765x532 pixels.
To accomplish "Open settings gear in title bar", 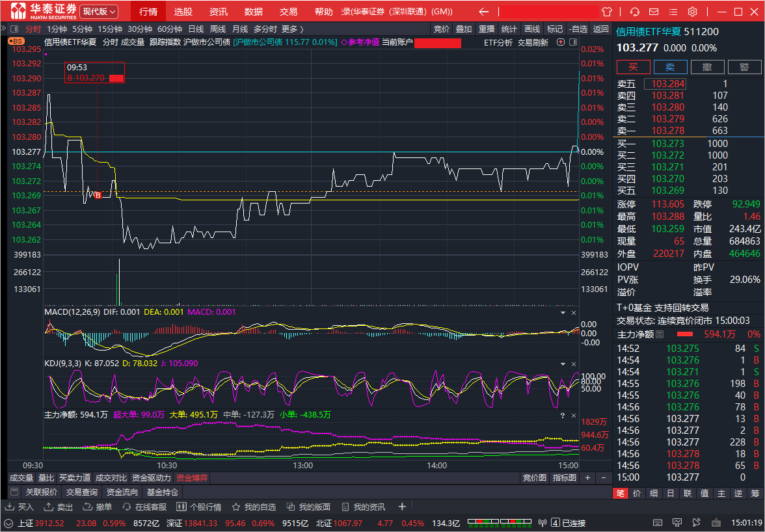I will click(692, 11).
